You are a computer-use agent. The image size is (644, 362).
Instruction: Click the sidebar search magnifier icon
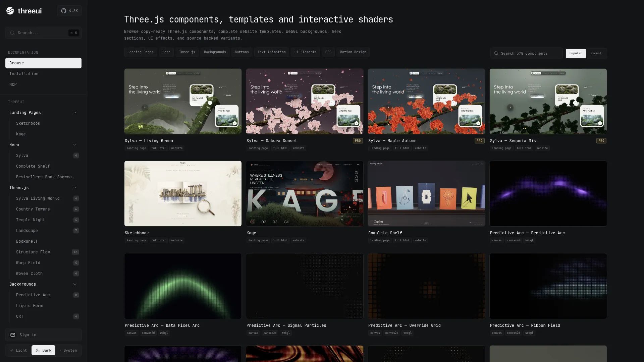12,33
